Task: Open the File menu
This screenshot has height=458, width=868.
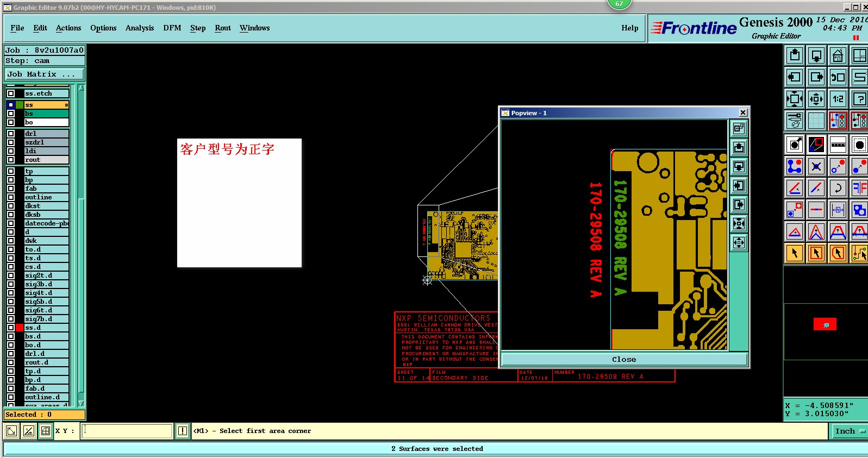Action: coord(17,28)
